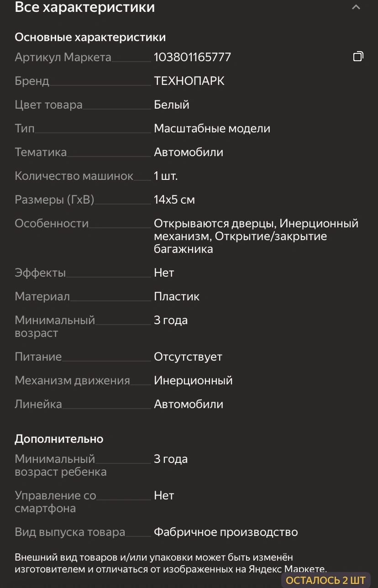This screenshot has height=588, width=378.
Task: Tap the Внешний вид товаров disclaimer text
Action: [171, 563]
